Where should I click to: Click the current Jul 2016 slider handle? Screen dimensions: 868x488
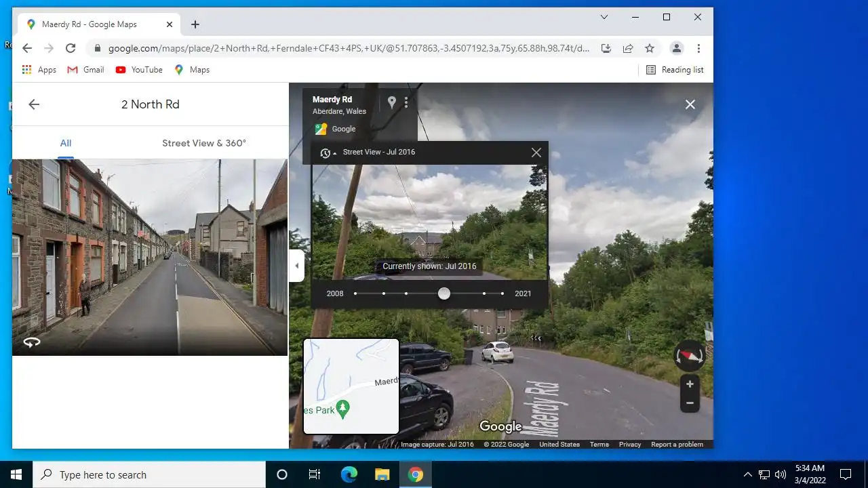(444, 293)
